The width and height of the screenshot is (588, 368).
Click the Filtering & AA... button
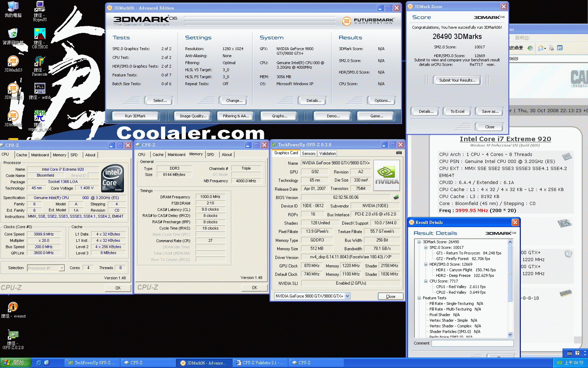[x=236, y=116]
